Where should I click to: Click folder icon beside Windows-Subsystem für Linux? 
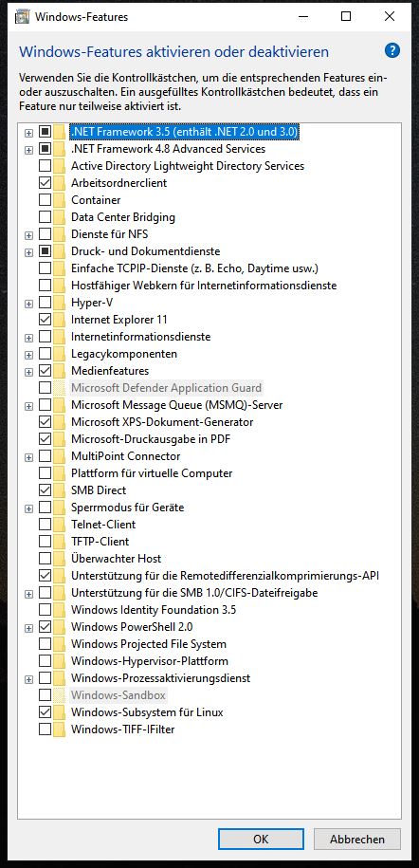point(59,711)
